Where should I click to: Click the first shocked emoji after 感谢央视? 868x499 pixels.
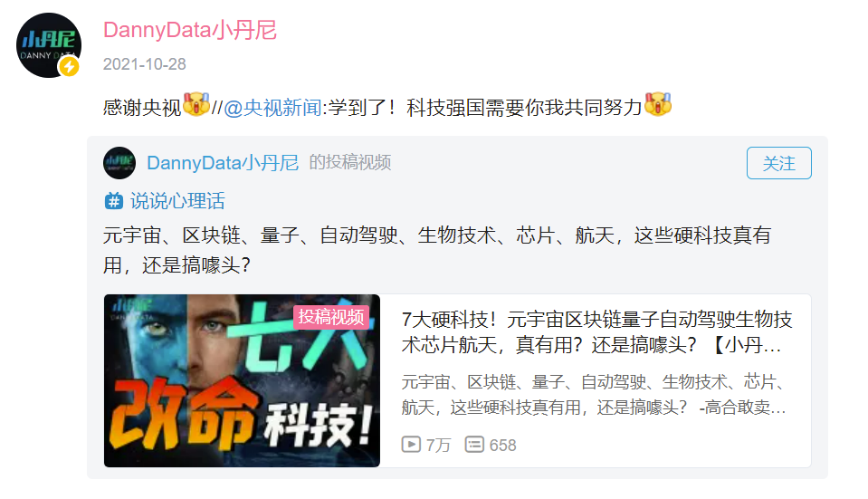point(196,105)
